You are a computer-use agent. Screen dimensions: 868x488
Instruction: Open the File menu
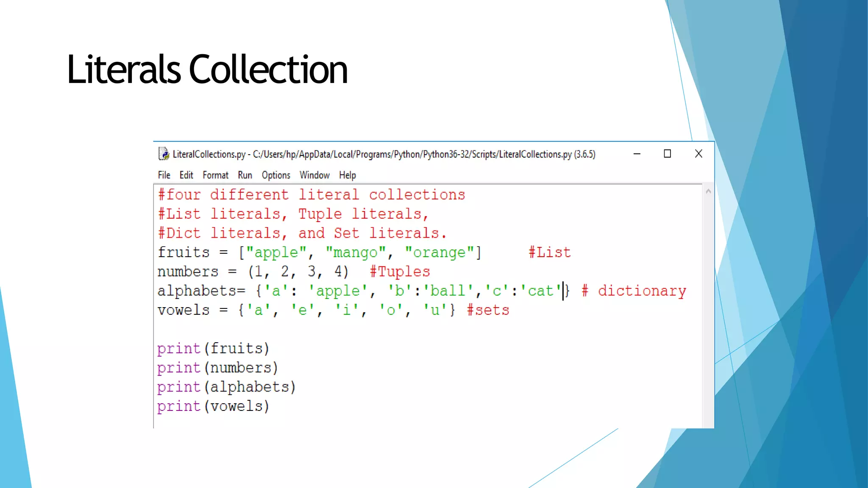click(x=164, y=175)
